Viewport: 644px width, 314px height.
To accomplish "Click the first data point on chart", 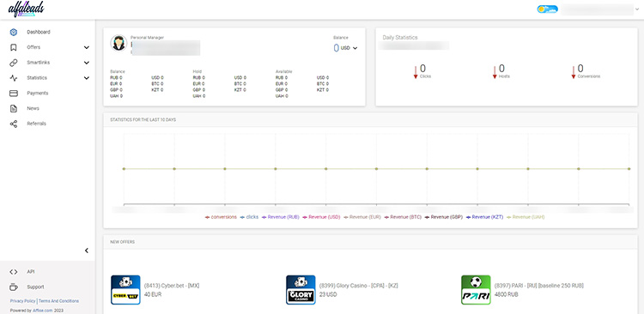I will click(124, 169).
